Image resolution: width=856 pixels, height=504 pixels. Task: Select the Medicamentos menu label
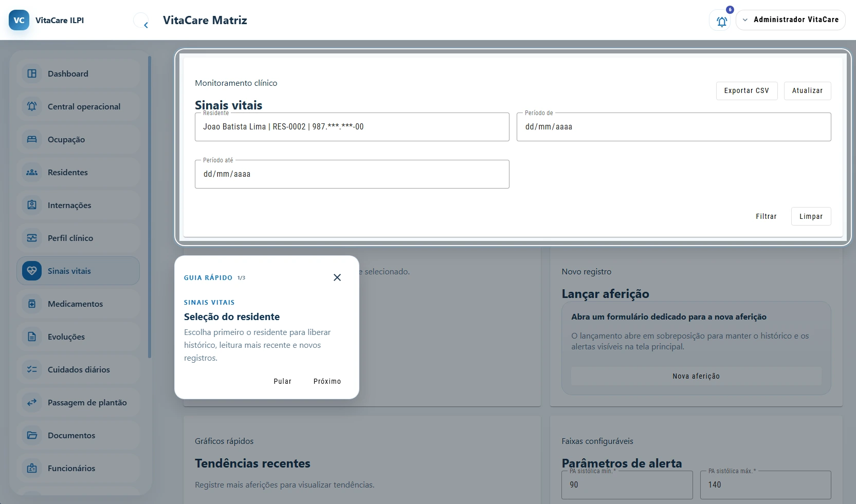[75, 304]
